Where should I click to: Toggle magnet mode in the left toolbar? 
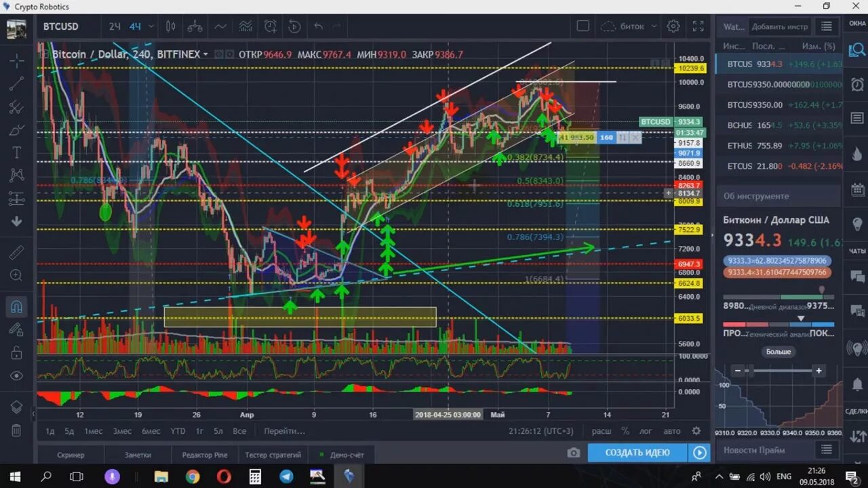17,306
